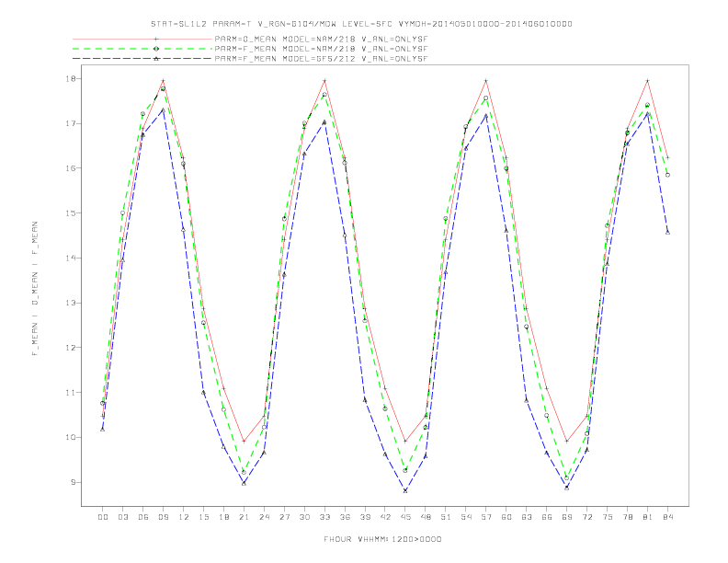This screenshot has height=563, width=728.
Task: Click y-axis tick label 13
Action: (71, 303)
